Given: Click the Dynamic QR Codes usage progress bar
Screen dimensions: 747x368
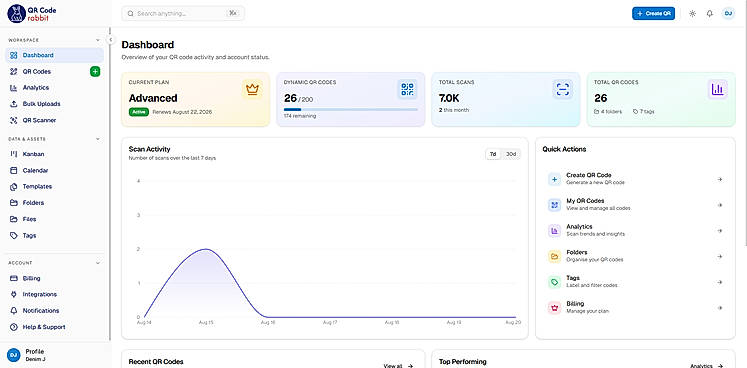Looking at the screenshot, I should 351,110.
